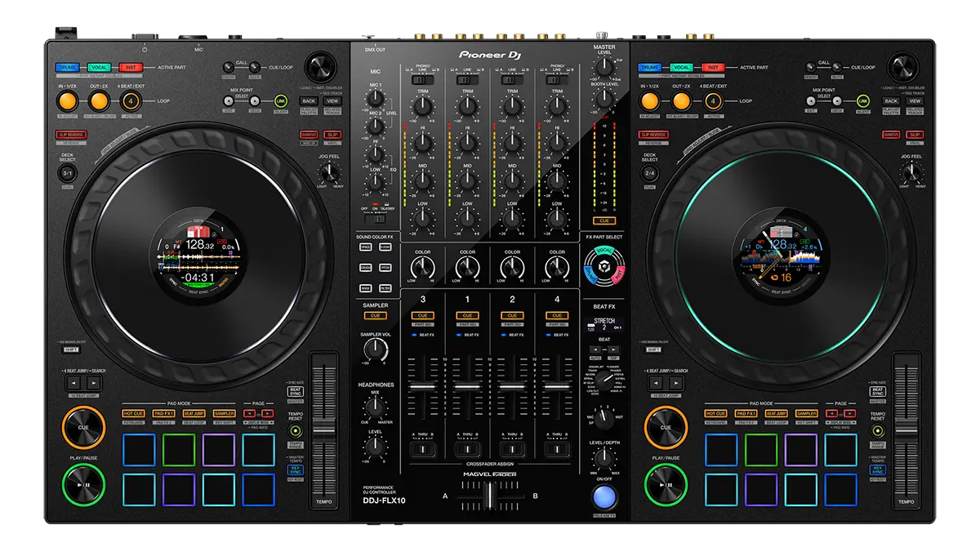The height and width of the screenshot is (552, 980).
Task: Enable the green LINK button on left deck
Action: pos(282,100)
